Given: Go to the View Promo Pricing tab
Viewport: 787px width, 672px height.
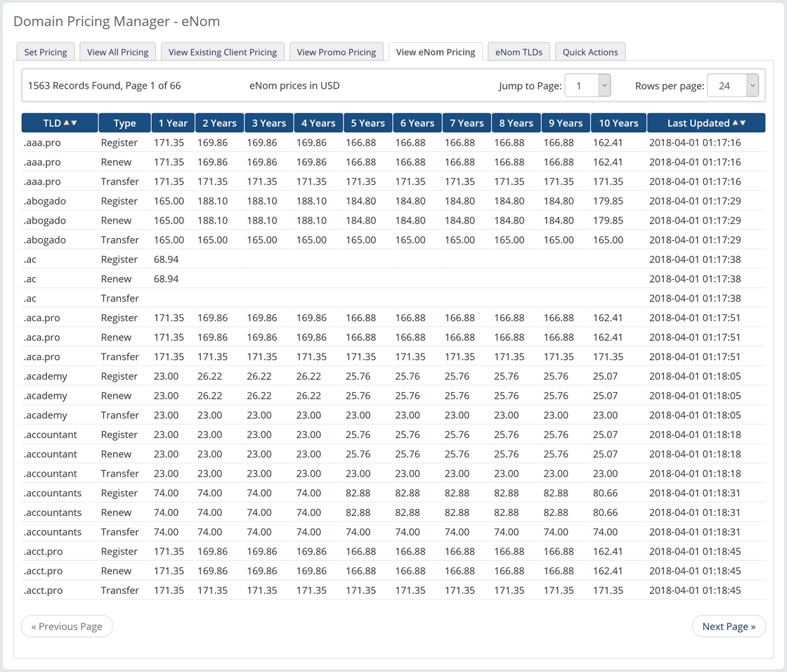Looking at the screenshot, I should [336, 52].
